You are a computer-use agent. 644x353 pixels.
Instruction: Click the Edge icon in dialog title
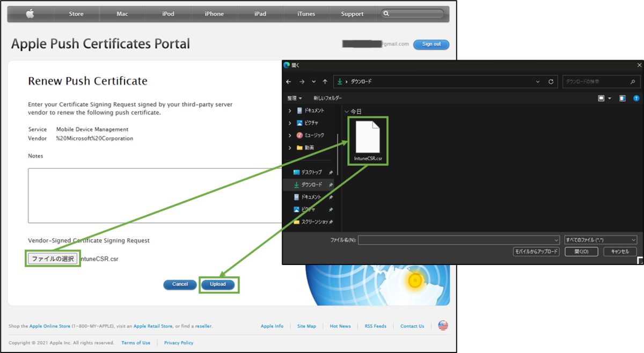(287, 65)
